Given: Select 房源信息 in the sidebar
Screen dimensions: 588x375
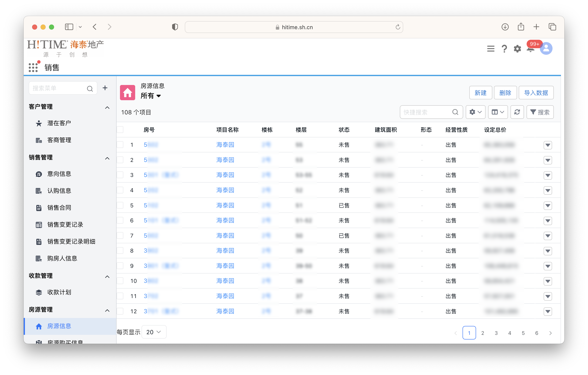Looking at the screenshot, I should [x=70, y=326].
